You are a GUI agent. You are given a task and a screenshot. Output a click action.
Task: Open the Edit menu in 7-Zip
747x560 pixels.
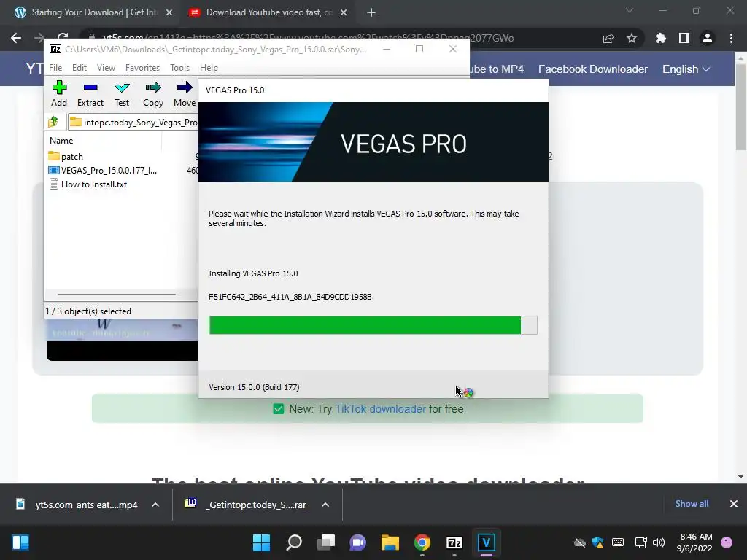(79, 68)
